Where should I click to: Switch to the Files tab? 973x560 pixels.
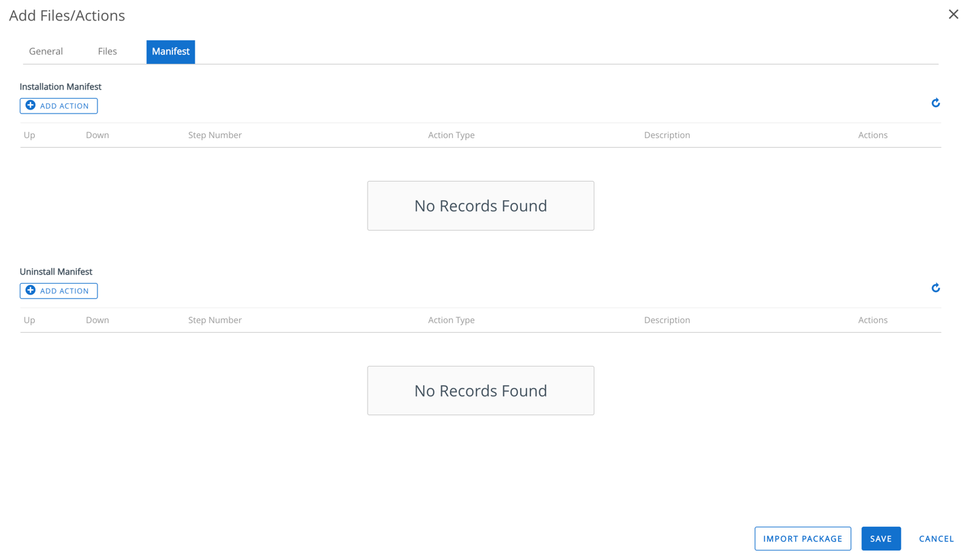107,51
